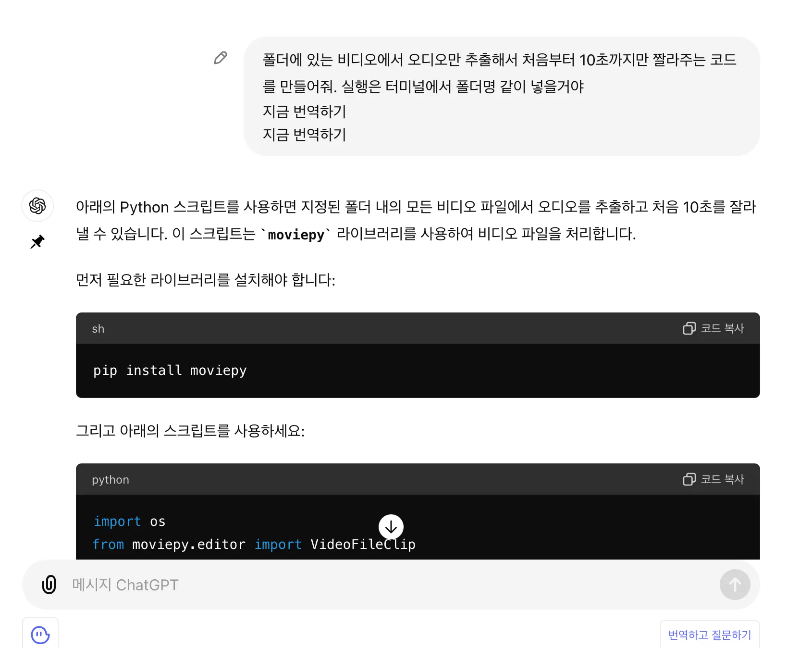Click the response paragraph starting 아래의 Python 스크립트를
Screen dimensions: 812x648
(x=416, y=220)
